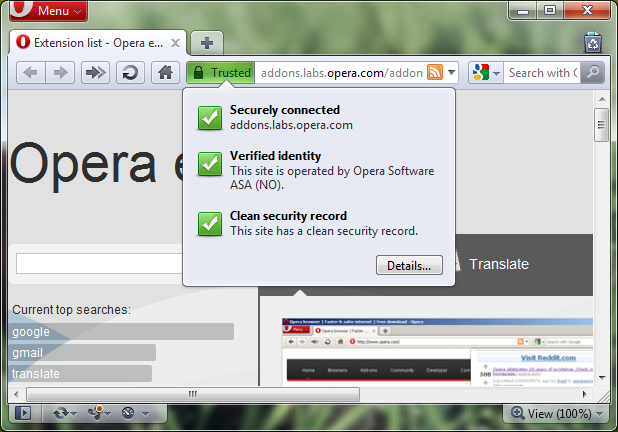This screenshot has height=432, width=618.
Task: Click the address bar URL field
Action: coord(341,73)
